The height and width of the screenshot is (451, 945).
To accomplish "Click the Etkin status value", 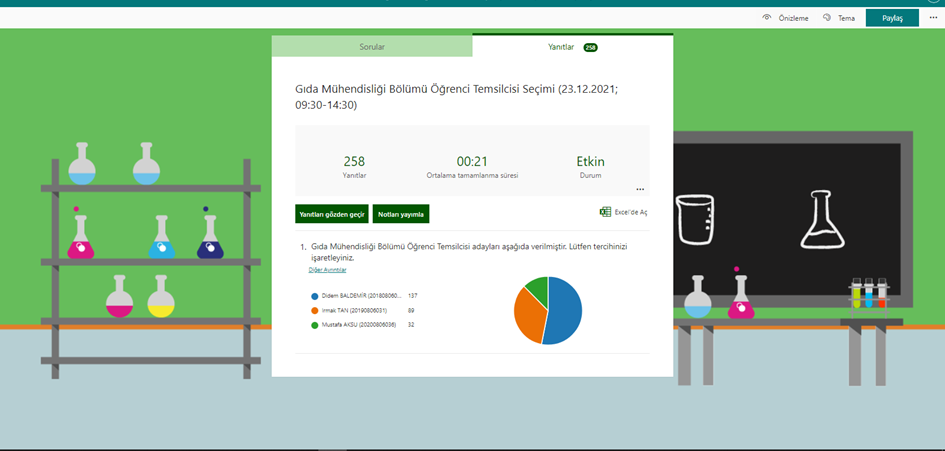I will coord(591,162).
